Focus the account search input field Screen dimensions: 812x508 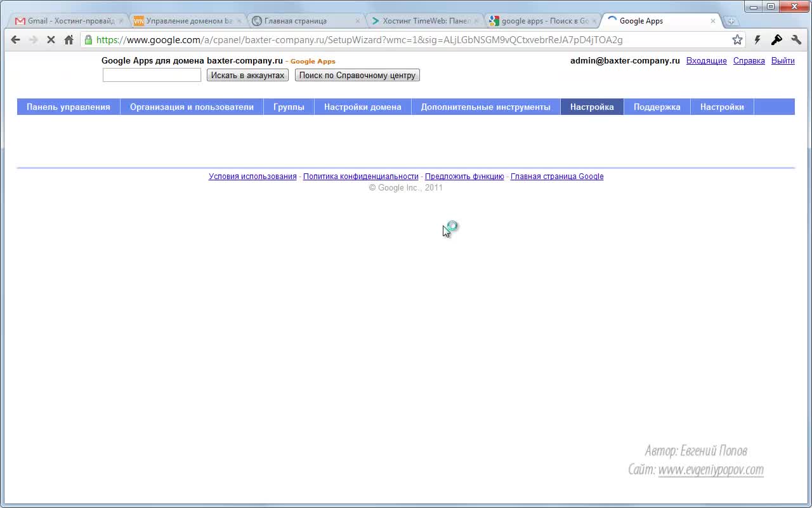(152, 75)
